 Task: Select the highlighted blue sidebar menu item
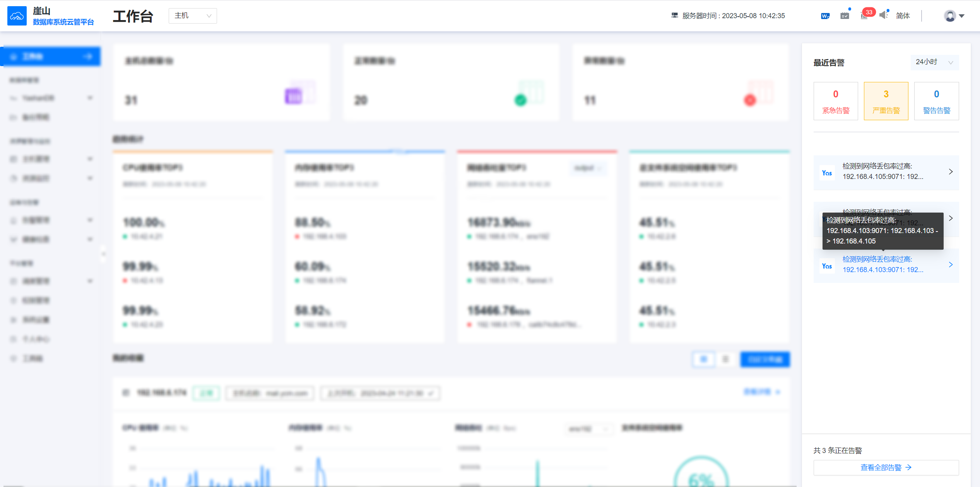pos(51,56)
